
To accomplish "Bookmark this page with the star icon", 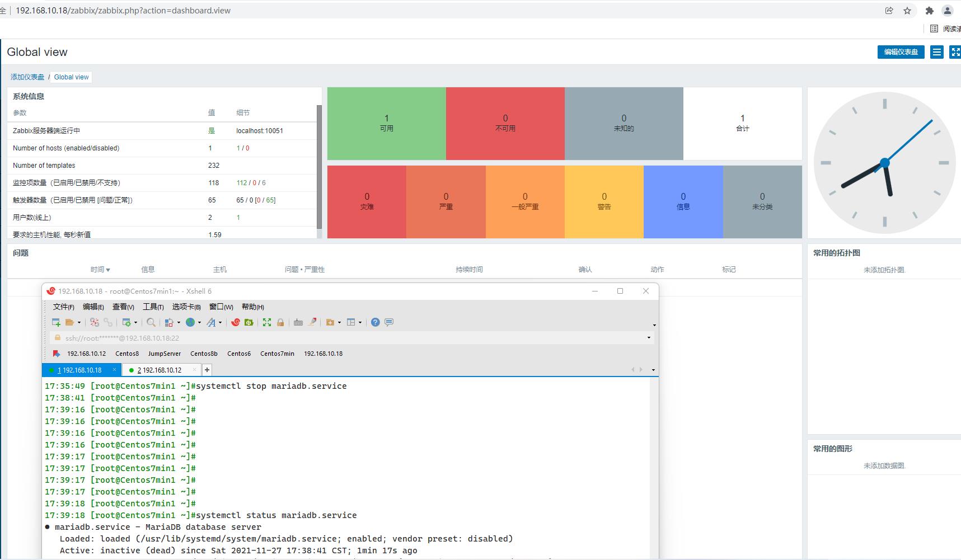I will pyautogui.click(x=907, y=11).
